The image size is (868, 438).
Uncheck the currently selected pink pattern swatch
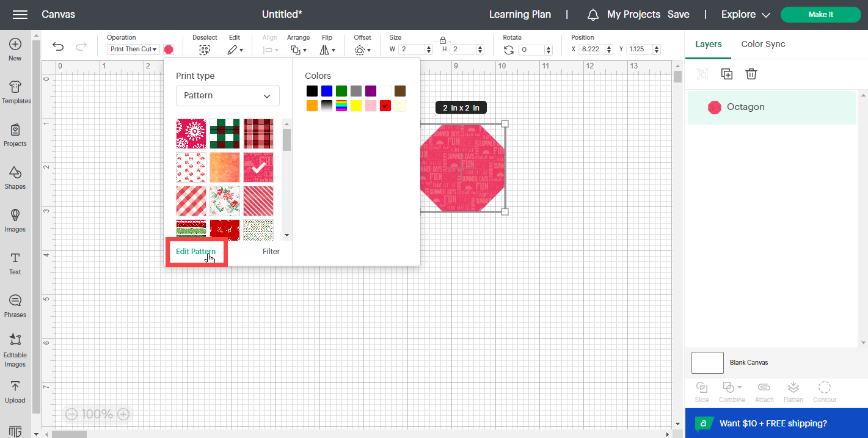tap(258, 167)
